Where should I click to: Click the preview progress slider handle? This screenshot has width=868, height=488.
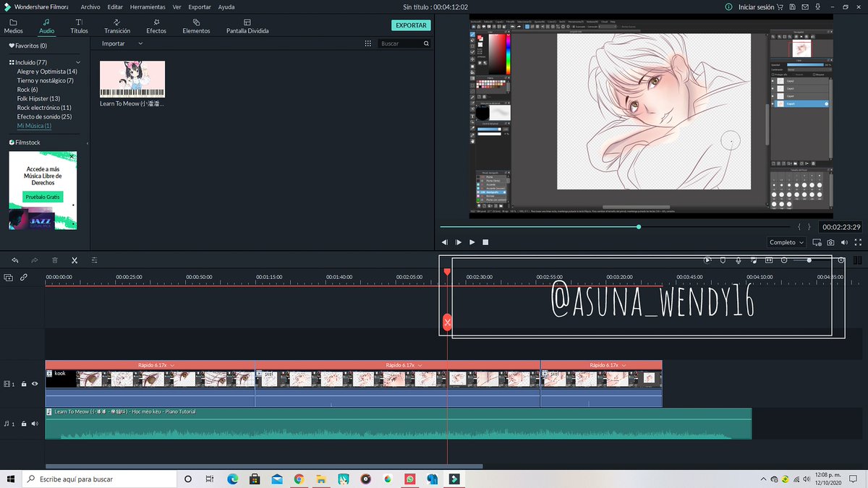[639, 227]
